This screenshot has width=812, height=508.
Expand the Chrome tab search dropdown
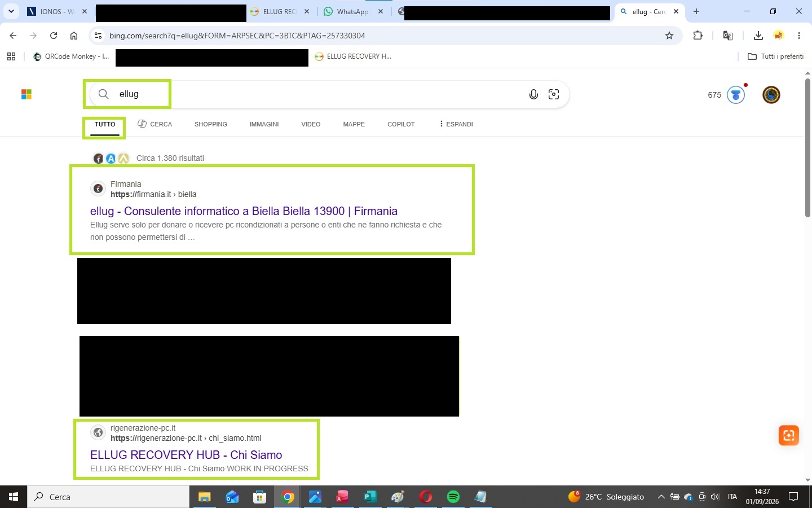click(11, 11)
